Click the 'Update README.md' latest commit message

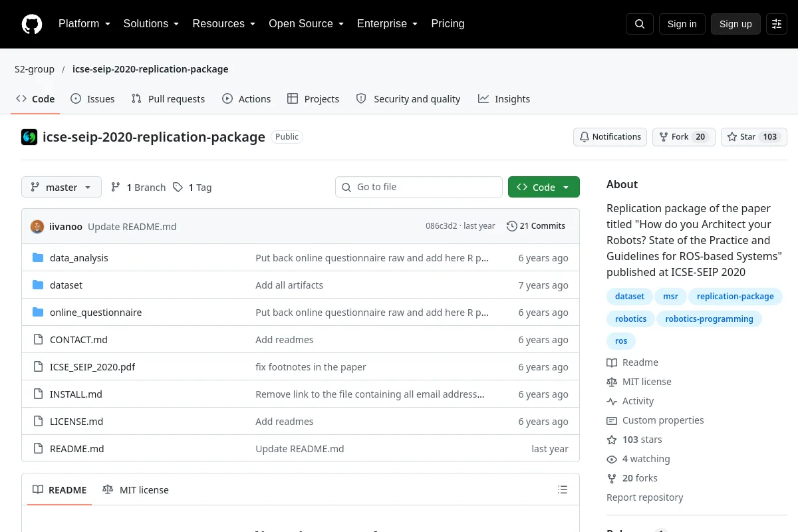coord(132,227)
